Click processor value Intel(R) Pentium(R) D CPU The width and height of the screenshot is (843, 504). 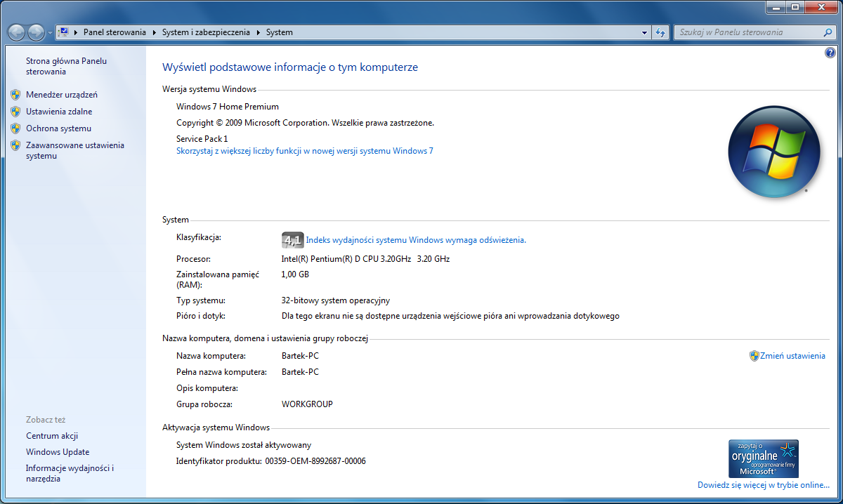365,259
